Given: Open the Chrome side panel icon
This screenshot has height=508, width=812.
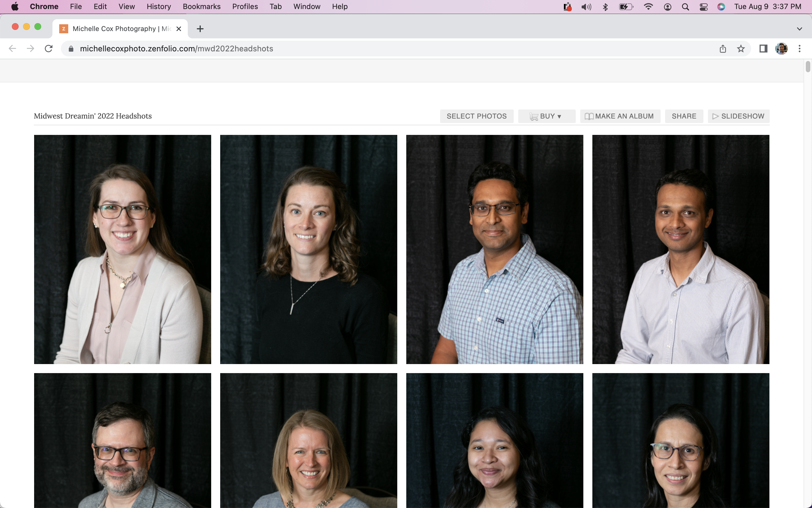Looking at the screenshot, I should click(x=763, y=49).
